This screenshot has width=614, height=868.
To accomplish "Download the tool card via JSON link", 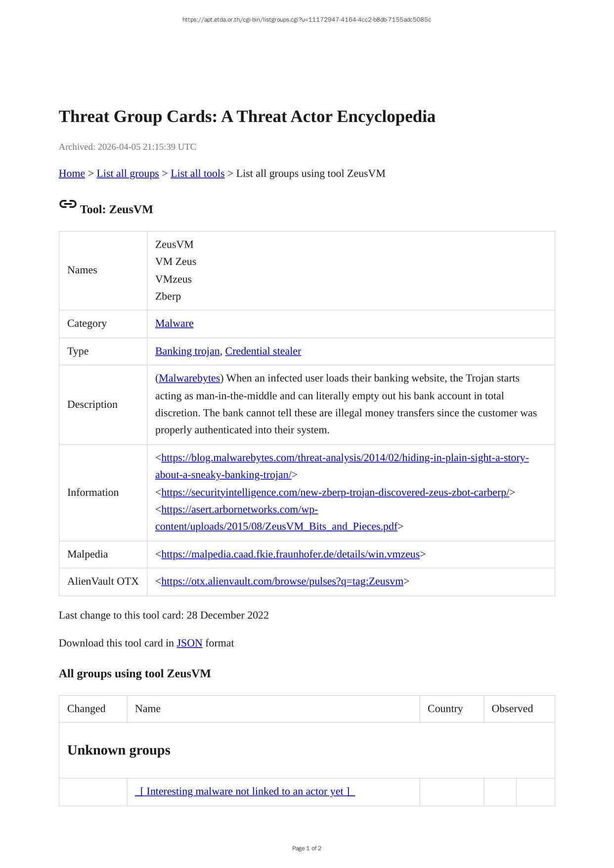I will (189, 644).
